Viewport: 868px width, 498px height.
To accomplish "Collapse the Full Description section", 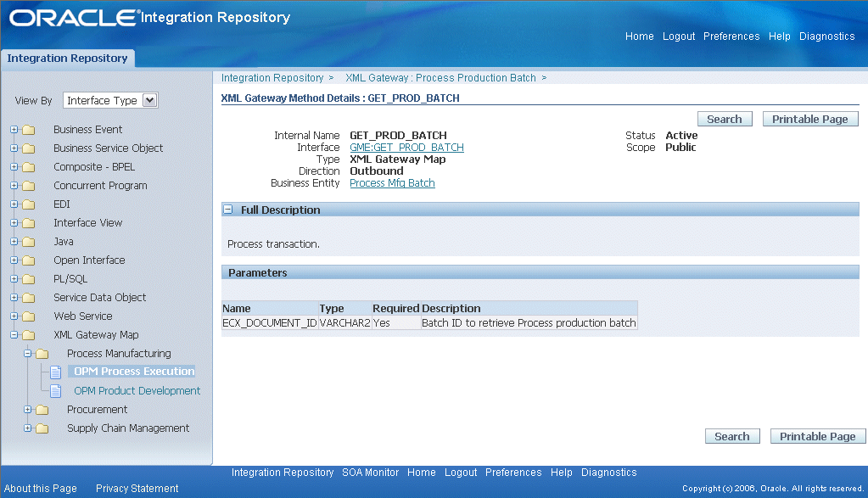I will [228, 210].
